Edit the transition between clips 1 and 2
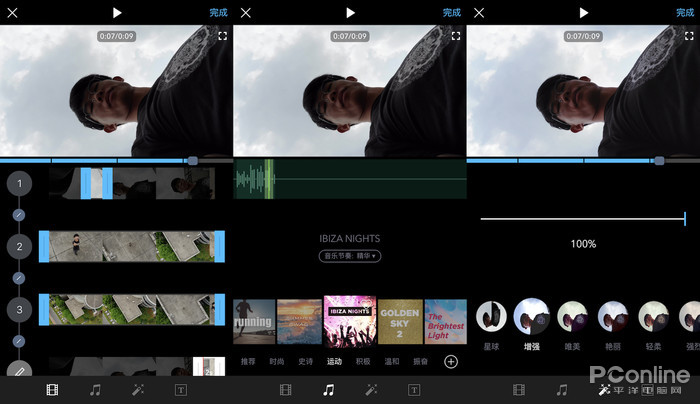 pyautogui.click(x=19, y=215)
